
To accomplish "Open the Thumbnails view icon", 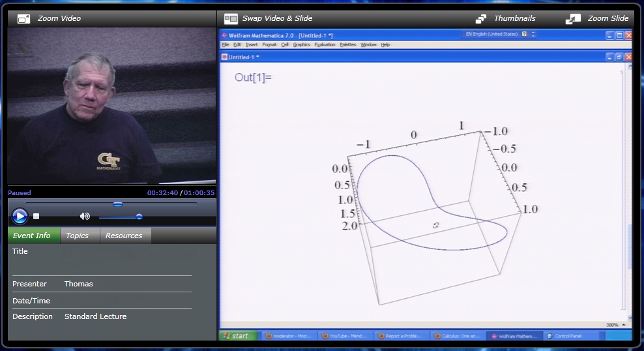I will click(x=481, y=18).
